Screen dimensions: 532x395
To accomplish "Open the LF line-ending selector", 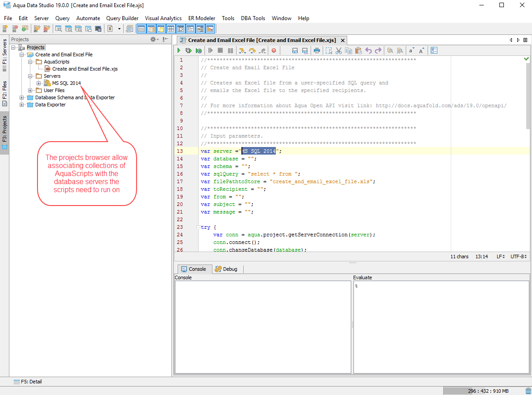I will tap(500, 256).
